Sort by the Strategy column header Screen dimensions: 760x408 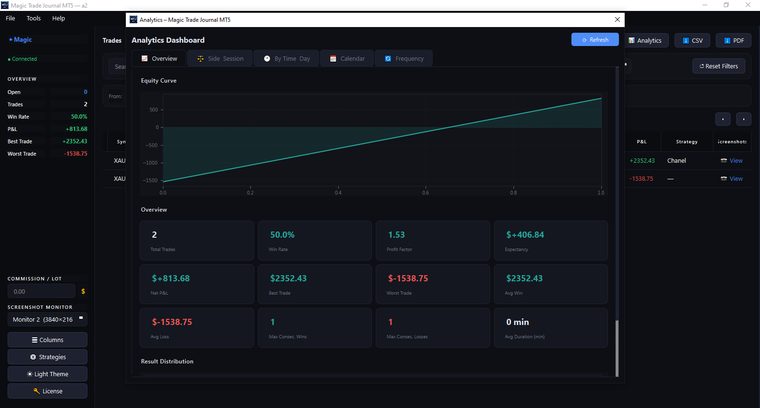click(x=686, y=141)
